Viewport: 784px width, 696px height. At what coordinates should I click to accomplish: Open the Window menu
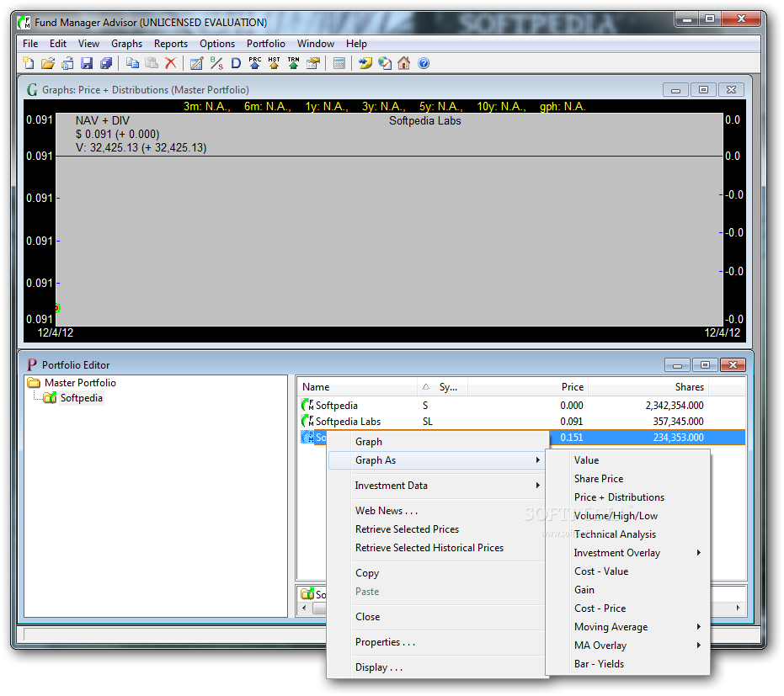coord(316,44)
